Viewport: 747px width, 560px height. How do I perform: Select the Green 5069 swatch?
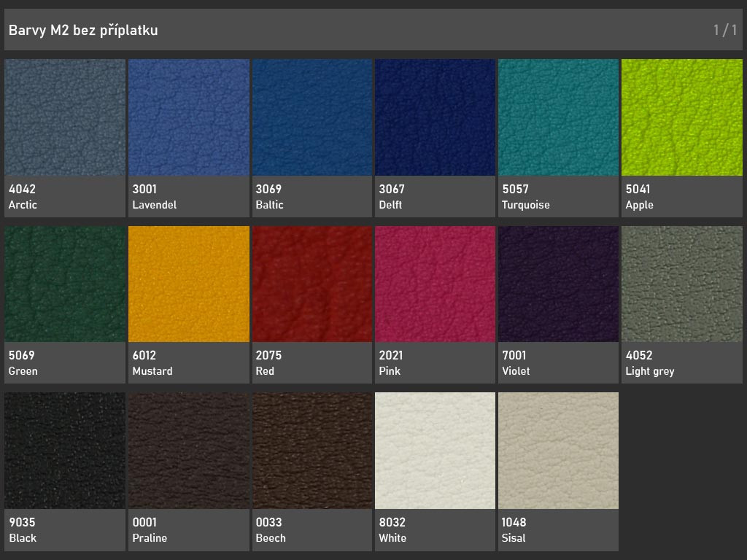[64, 284]
